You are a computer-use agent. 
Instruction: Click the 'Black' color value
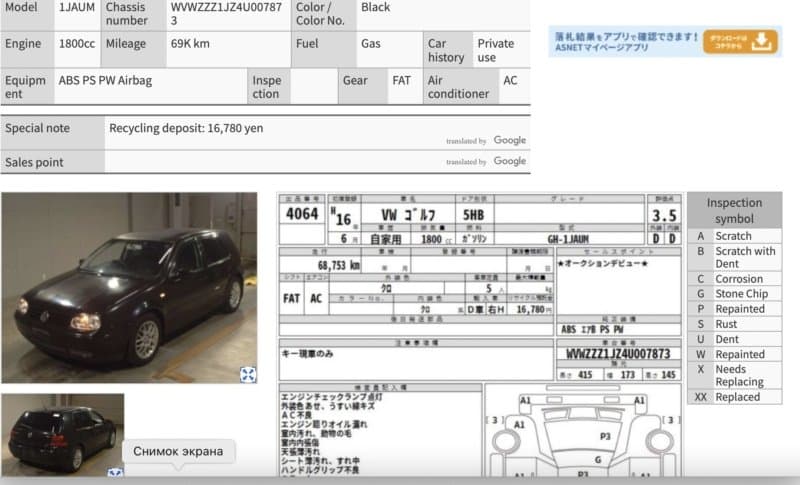[x=376, y=7]
